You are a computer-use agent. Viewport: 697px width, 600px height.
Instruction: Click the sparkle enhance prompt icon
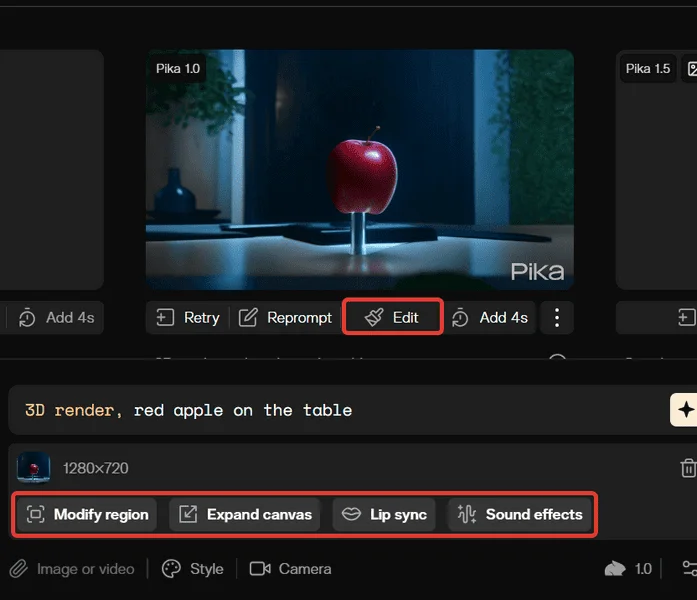tap(685, 410)
